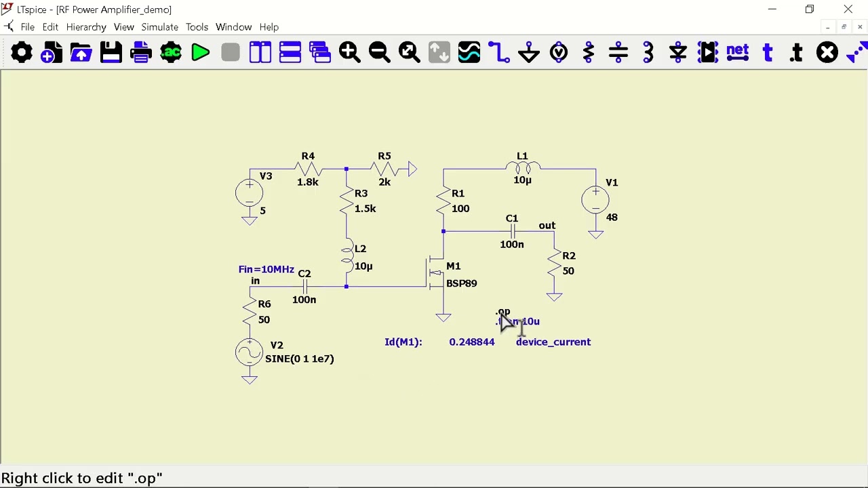Open the settings gear in the toolbar
The image size is (868, 488).
click(21, 52)
